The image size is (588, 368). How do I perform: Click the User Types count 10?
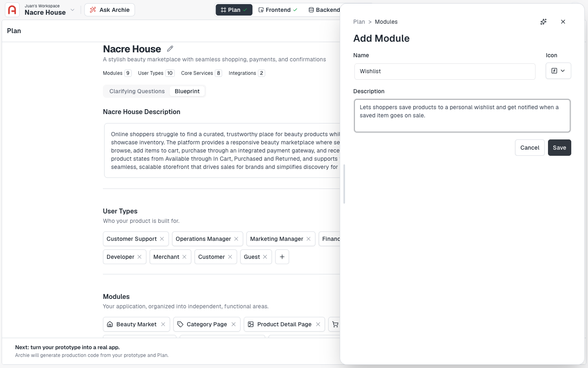(170, 73)
